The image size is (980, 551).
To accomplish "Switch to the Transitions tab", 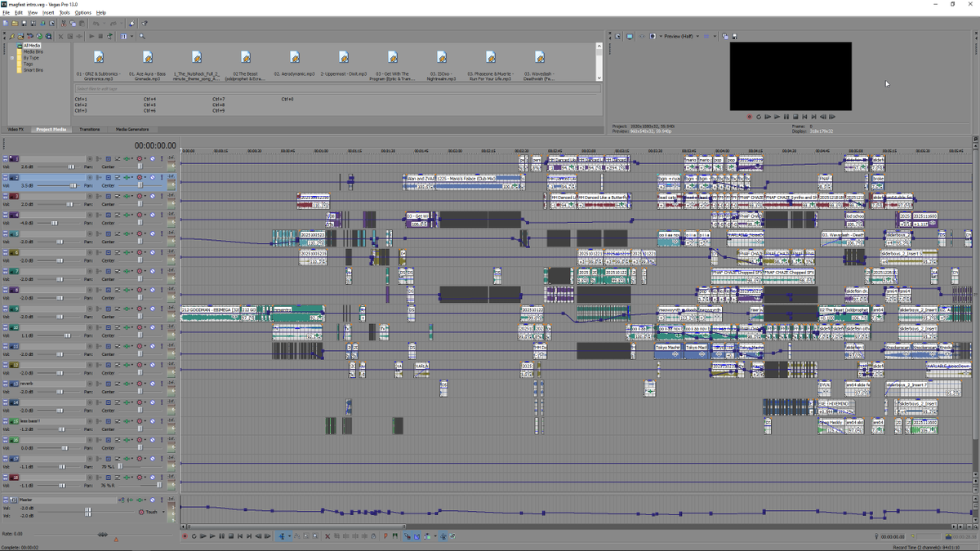I will (90, 129).
